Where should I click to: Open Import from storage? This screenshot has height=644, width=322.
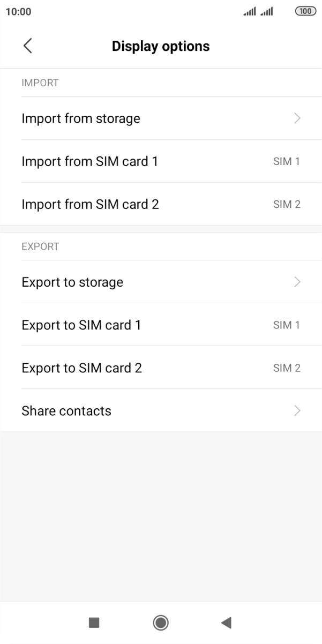tap(81, 118)
